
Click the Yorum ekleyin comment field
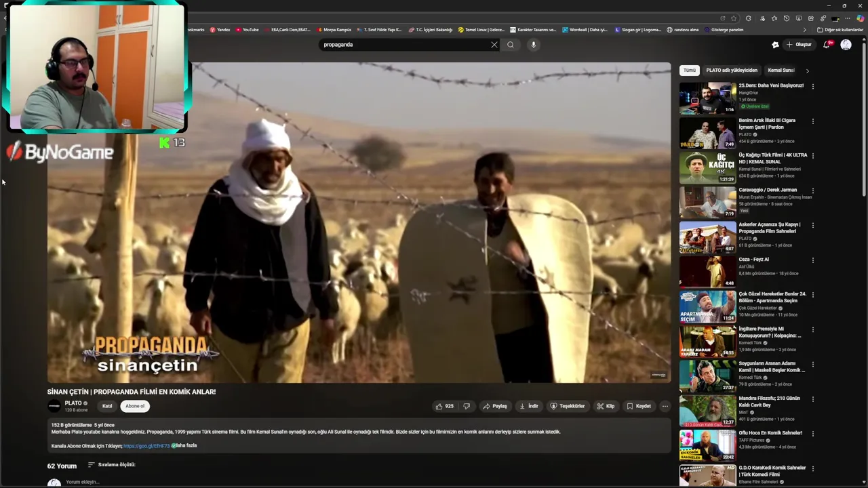click(83, 482)
